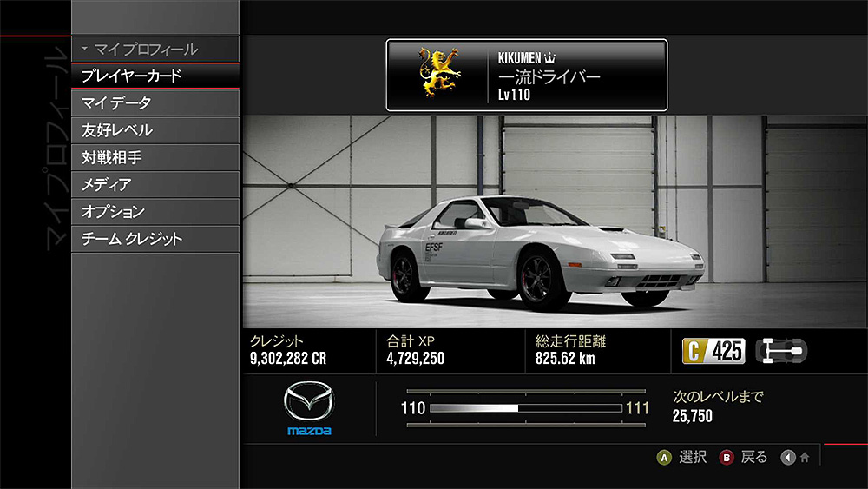Select チーム クレジット menu item
The width and height of the screenshot is (868, 489).
tap(155, 238)
